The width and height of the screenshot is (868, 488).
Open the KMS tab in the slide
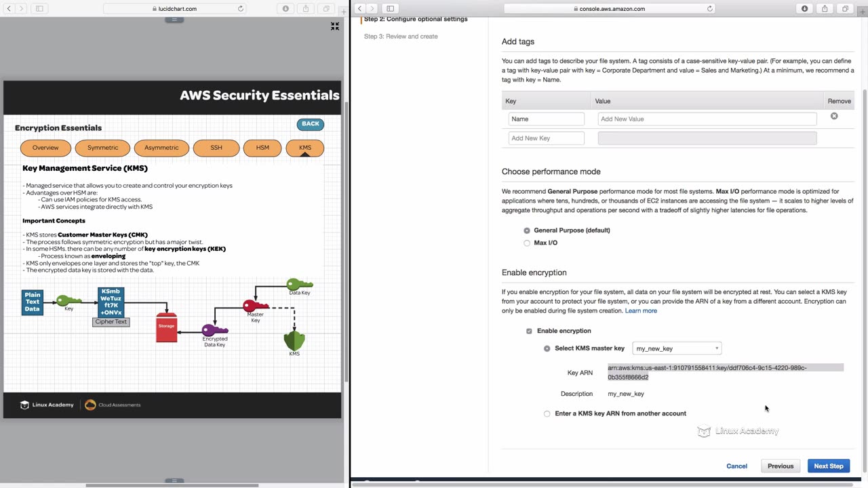(305, 148)
